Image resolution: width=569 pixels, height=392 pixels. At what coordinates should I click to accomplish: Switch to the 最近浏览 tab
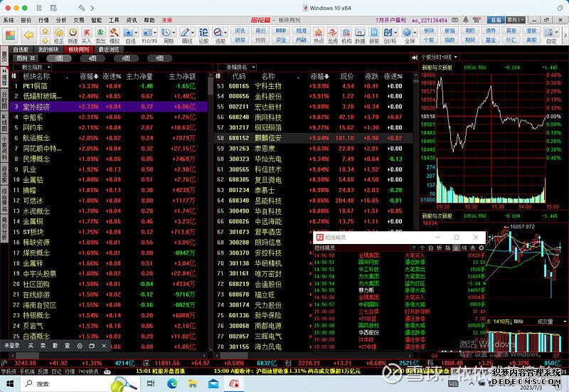point(109,49)
